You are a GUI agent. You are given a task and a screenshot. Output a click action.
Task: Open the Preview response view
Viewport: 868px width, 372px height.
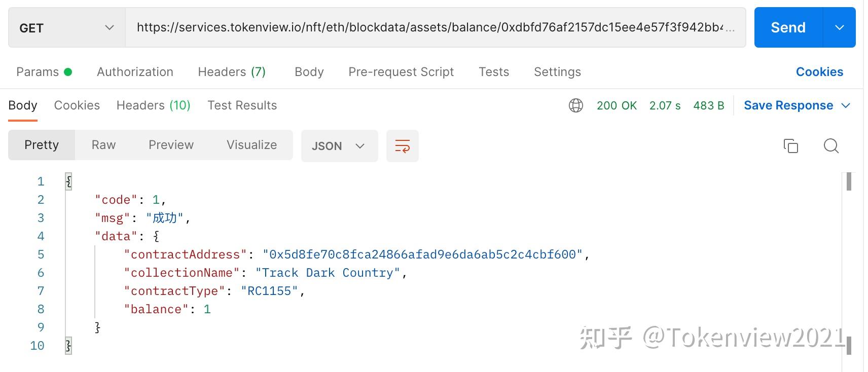point(171,145)
